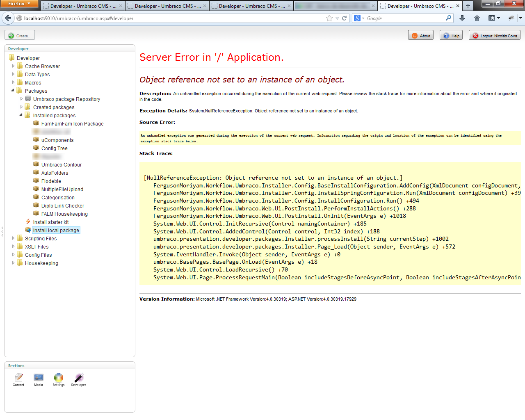Image resolution: width=525 pixels, height=420 pixels.
Task: Click the FALM Housekeeping package icon
Action: click(x=36, y=214)
